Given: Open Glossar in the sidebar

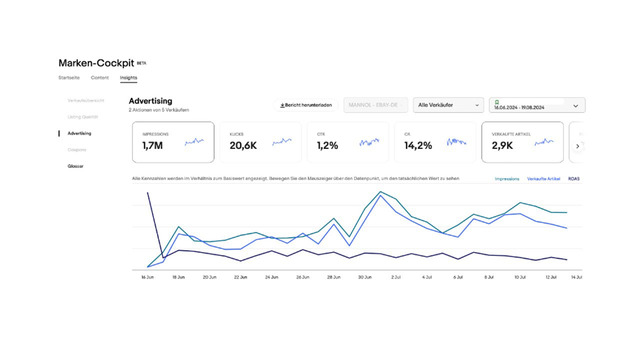Looking at the screenshot, I should click(x=76, y=166).
